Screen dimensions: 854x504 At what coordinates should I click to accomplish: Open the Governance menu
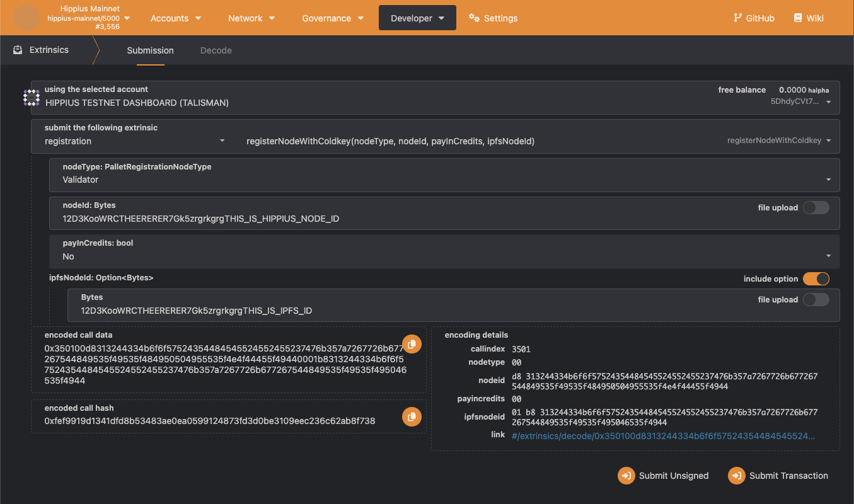(333, 18)
